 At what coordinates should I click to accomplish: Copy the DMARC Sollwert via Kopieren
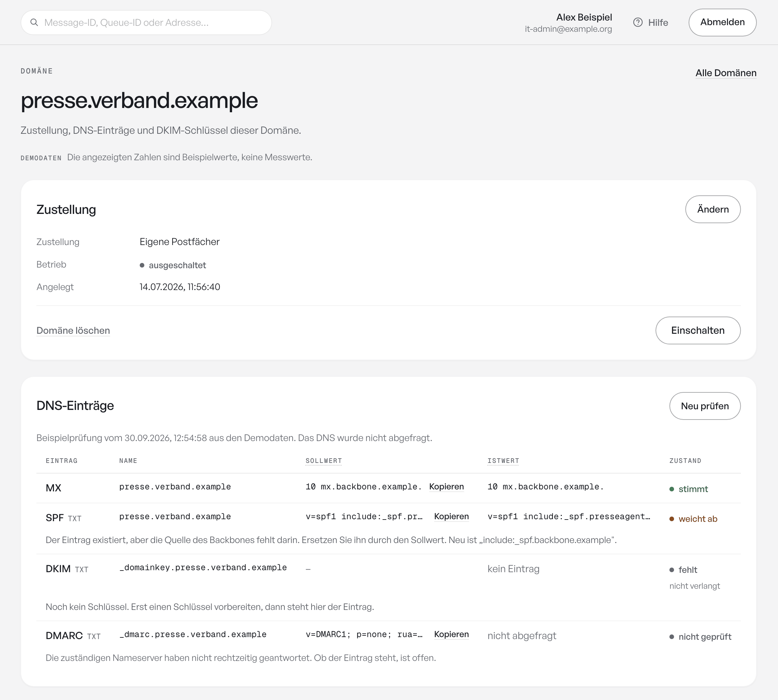[451, 634]
